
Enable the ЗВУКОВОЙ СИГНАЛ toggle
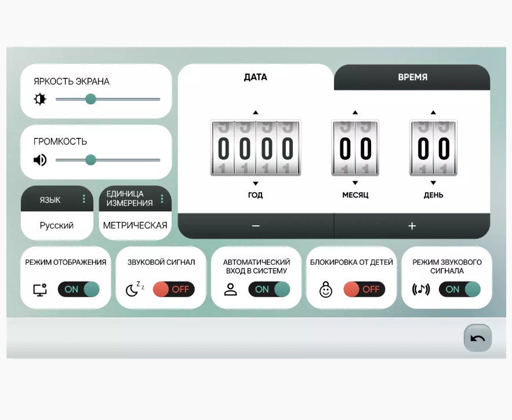(174, 289)
